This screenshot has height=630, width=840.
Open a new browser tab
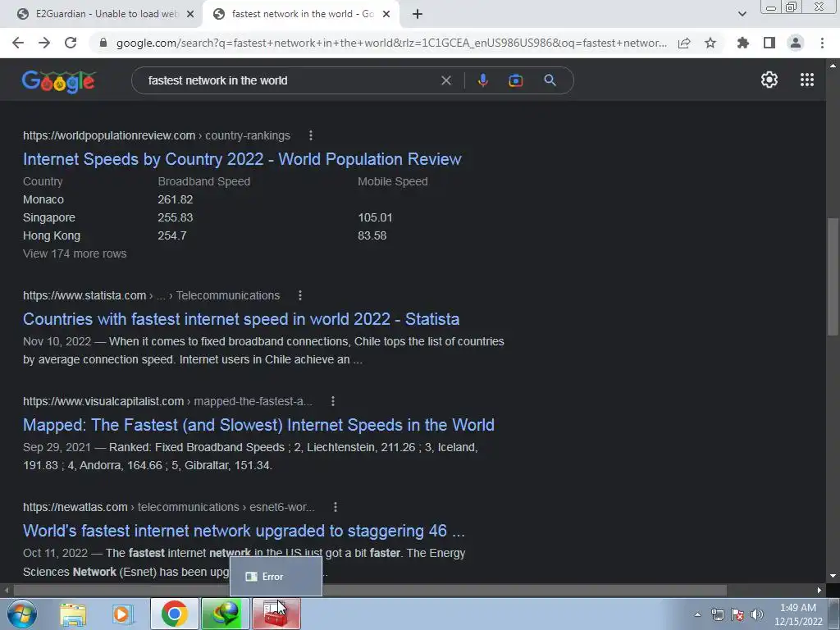click(418, 14)
